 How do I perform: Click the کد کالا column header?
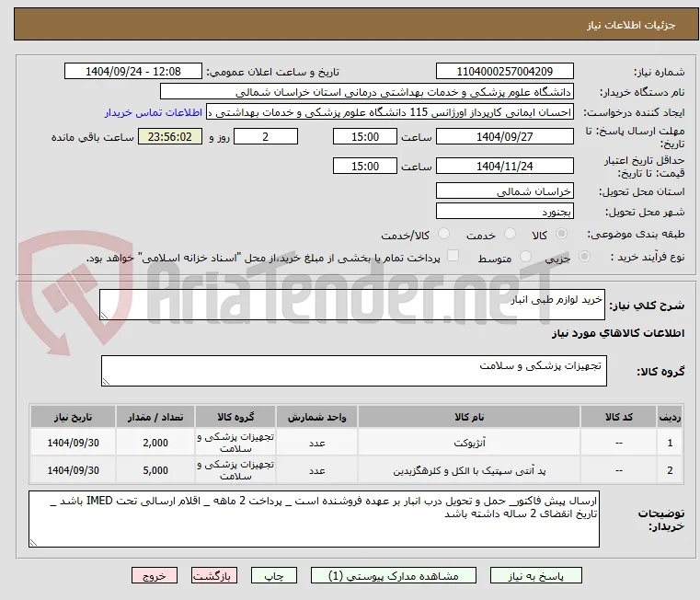tap(619, 417)
